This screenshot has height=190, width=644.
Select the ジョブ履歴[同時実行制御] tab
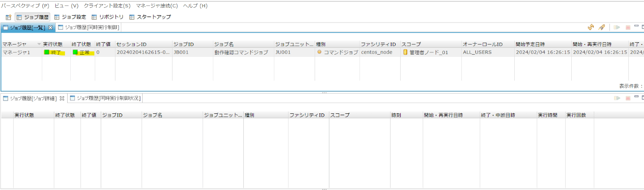[88, 28]
